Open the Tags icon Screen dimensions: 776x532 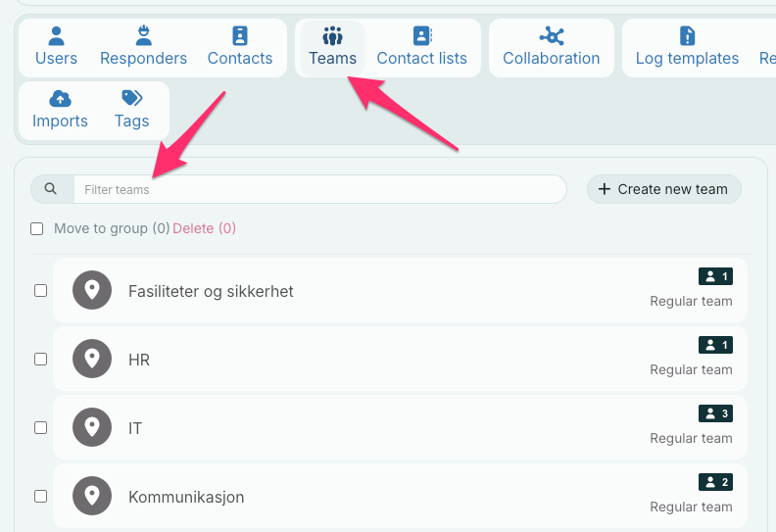point(131,99)
